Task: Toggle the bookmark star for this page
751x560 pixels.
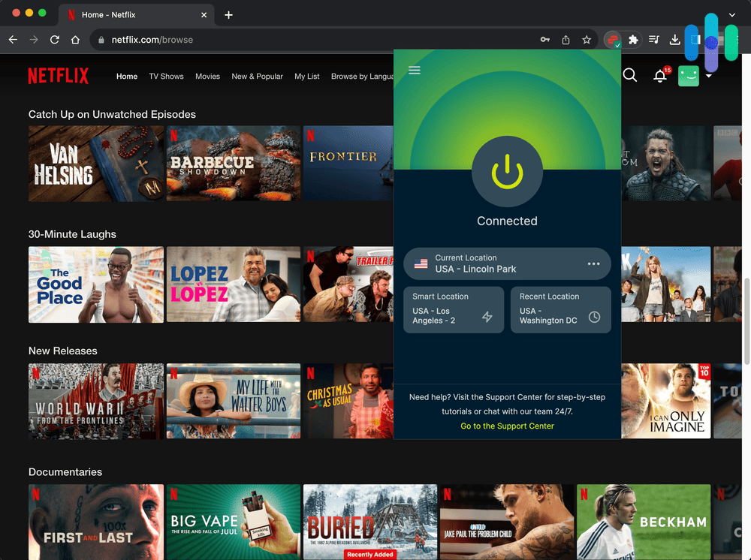Action: point(587,40)
